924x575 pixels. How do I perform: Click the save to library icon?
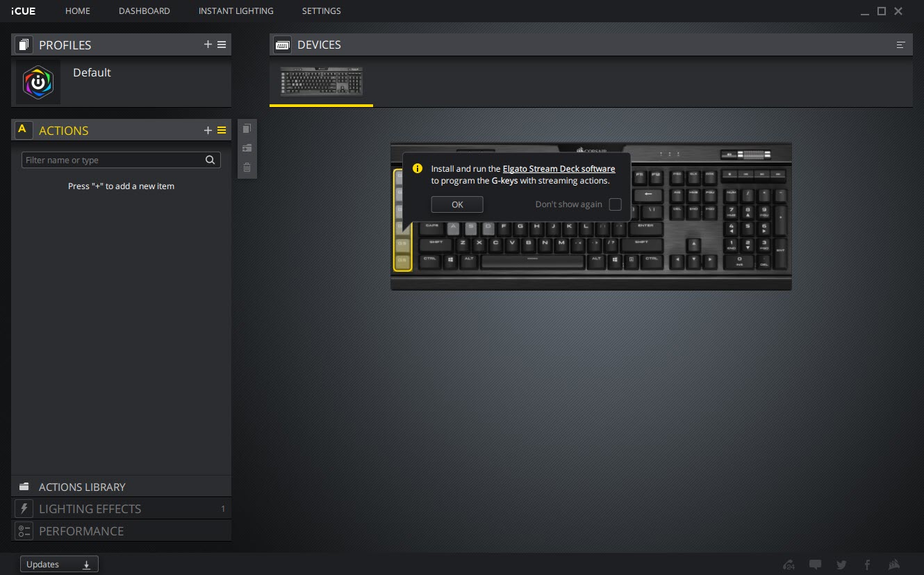247,148
